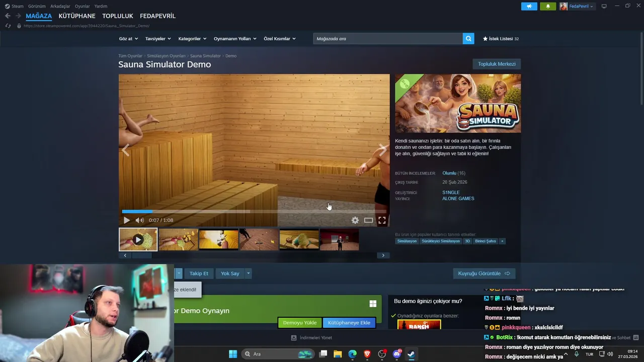The image size is (644, 362).
Task: Go back using the Steam back arrow
Action: point(8,16)
